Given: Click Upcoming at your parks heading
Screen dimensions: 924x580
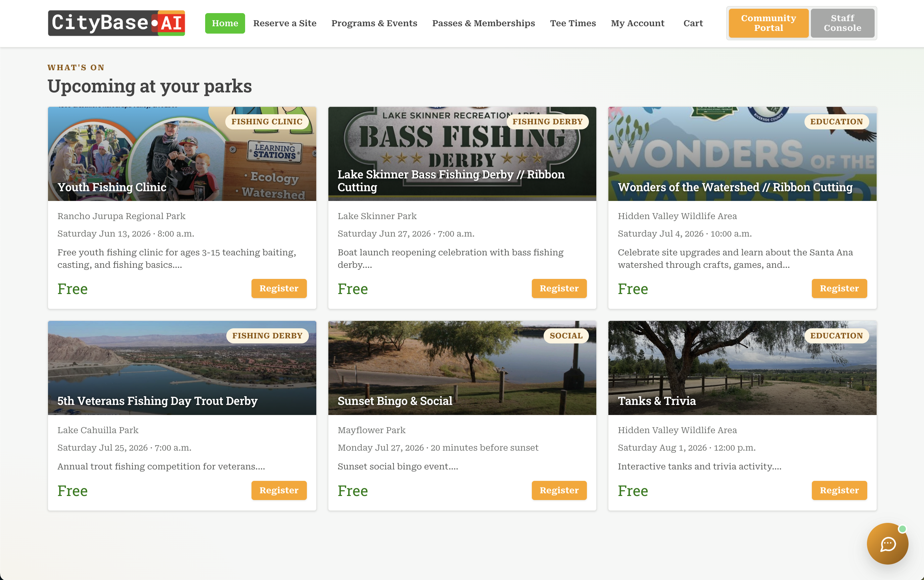Looking at the screenshot, I should point(149,86).
